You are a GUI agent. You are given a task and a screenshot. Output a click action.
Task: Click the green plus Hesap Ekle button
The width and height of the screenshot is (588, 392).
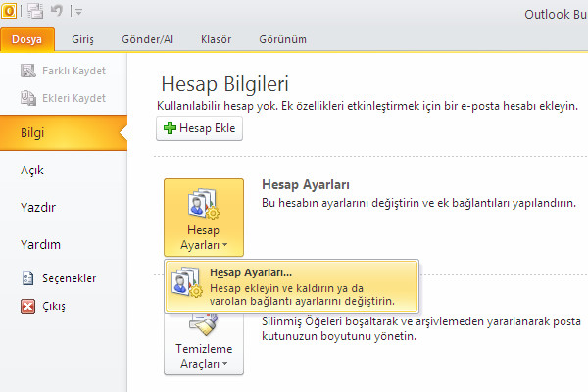[x=198, y=128]
